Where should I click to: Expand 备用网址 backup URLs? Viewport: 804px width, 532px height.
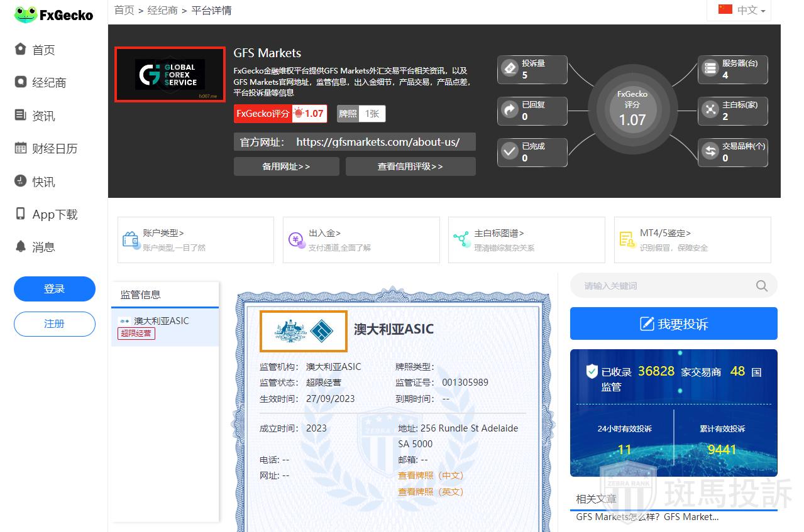tap(286, 166)
